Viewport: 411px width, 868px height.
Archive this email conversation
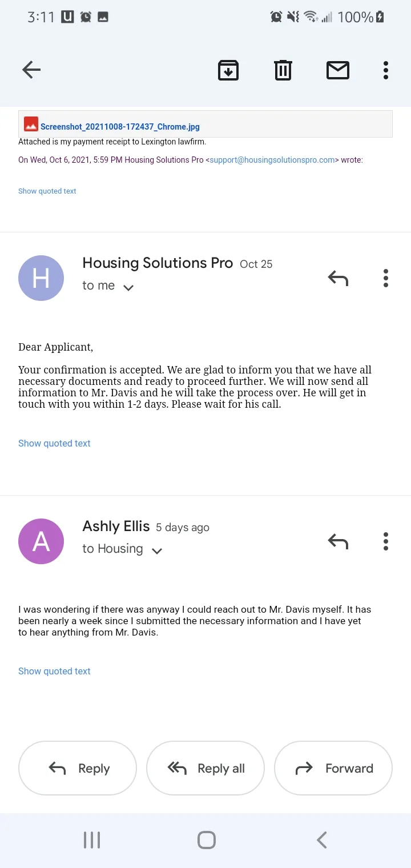pyautogui.click(x=228, y=70)
